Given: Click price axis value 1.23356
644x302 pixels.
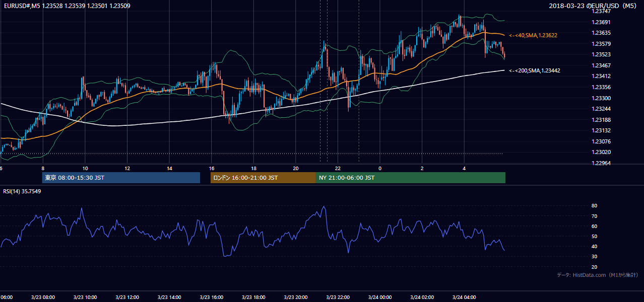Looking at the screenshot, I should [601, 87].
